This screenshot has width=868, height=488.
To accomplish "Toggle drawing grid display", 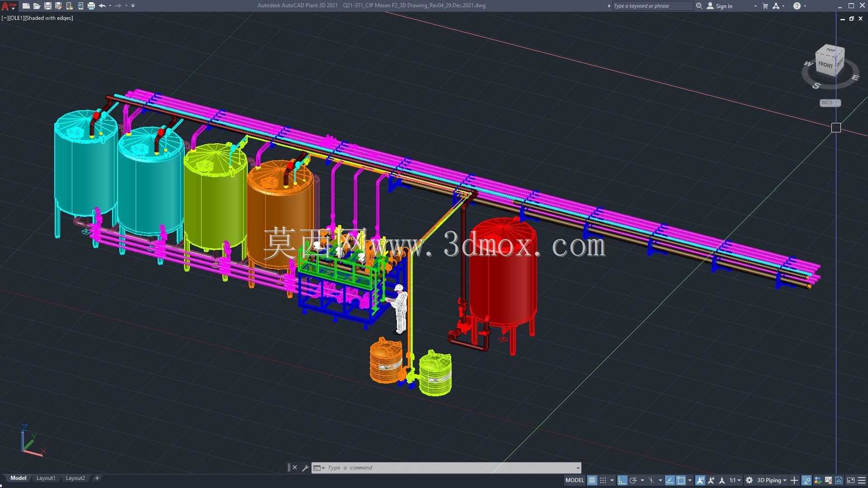I will tap(592, 480).
